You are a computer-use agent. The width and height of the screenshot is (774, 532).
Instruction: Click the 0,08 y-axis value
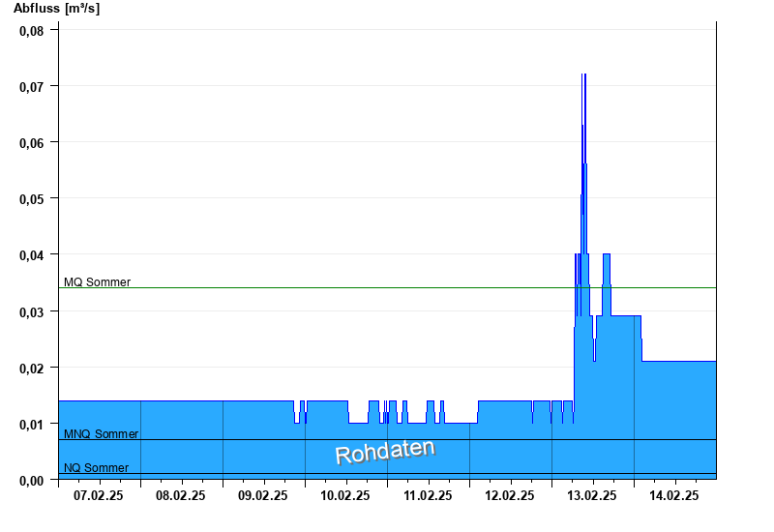coord(32,31)
